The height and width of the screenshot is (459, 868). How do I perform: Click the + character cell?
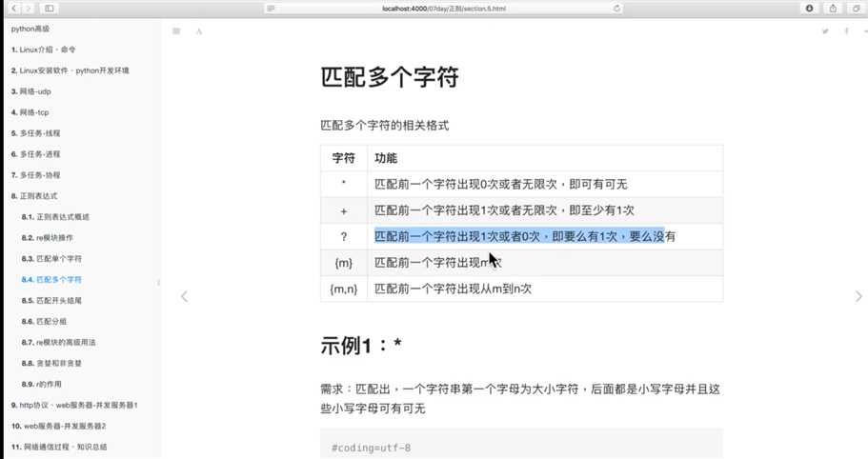click(x=344, y=210)
